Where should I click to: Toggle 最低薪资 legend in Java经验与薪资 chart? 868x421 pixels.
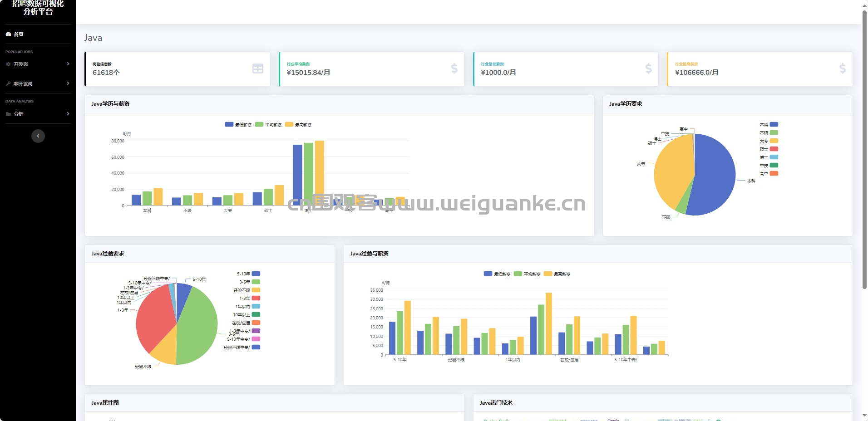(497, 274)
